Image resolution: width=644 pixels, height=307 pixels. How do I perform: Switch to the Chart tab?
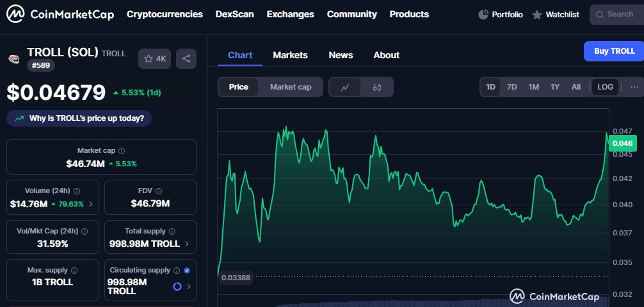[x=240, y=55]
